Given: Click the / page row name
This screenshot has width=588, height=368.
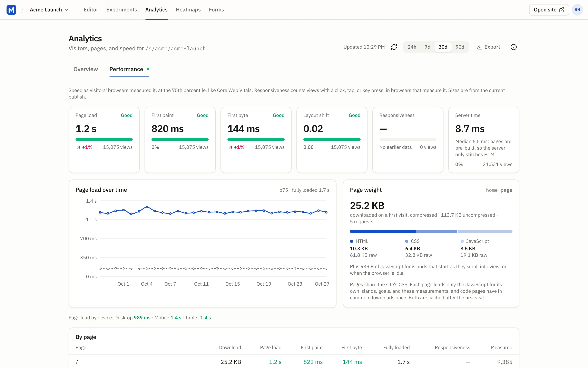Looking at the screenshot, I should (x=77, y=362).
